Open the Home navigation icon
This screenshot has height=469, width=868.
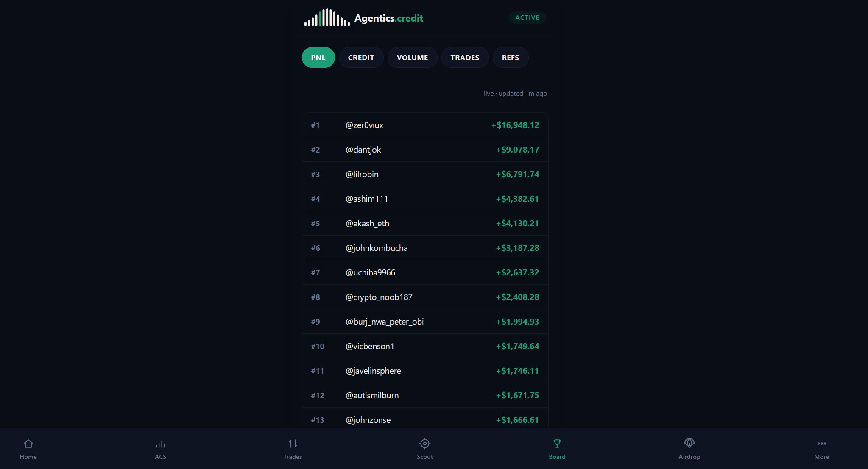(28, 444)
